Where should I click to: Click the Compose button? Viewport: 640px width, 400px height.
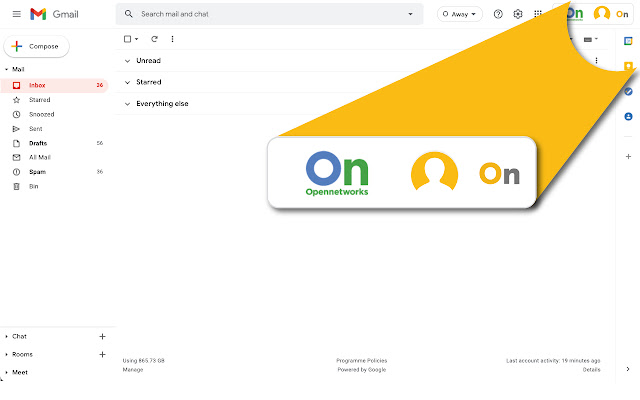coord(37,47)
